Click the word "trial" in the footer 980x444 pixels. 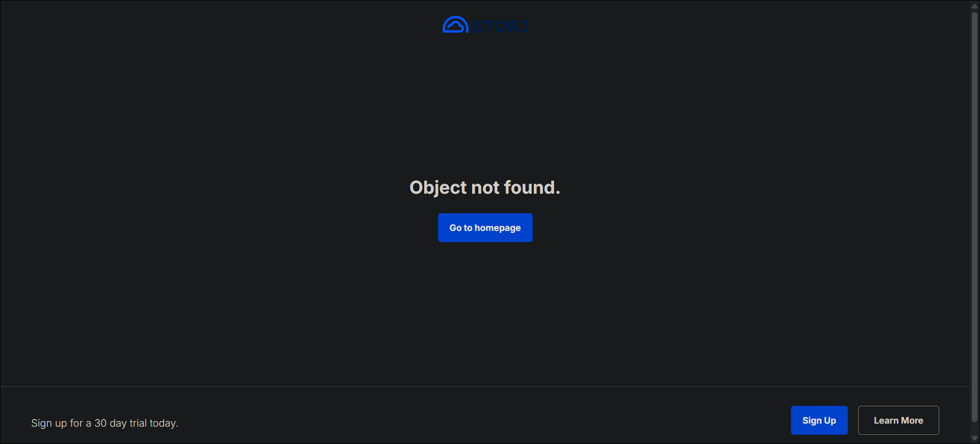[138, 423]
